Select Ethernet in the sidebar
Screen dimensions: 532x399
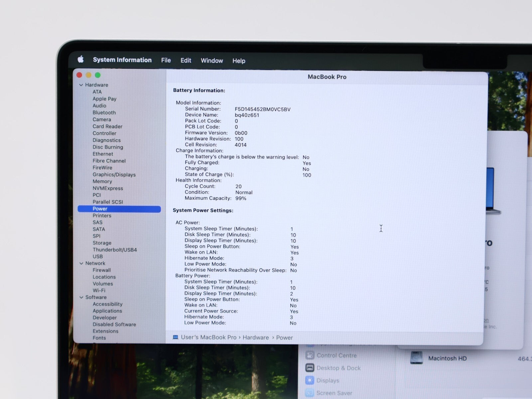click(103, 154)
